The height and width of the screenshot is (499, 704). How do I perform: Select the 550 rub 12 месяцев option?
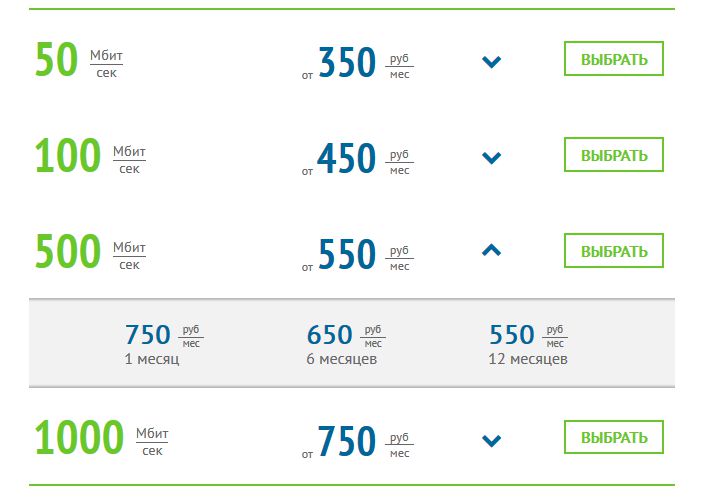click(528, 344)
